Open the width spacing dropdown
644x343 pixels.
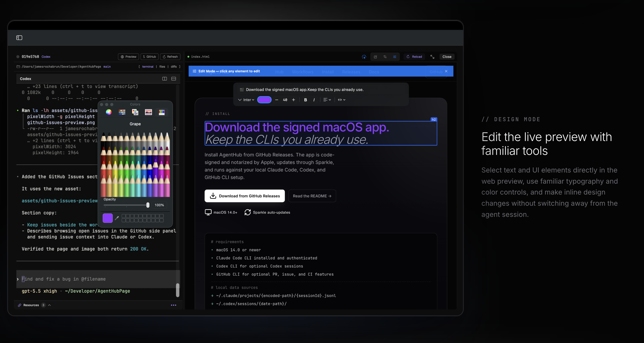point(342,100)
